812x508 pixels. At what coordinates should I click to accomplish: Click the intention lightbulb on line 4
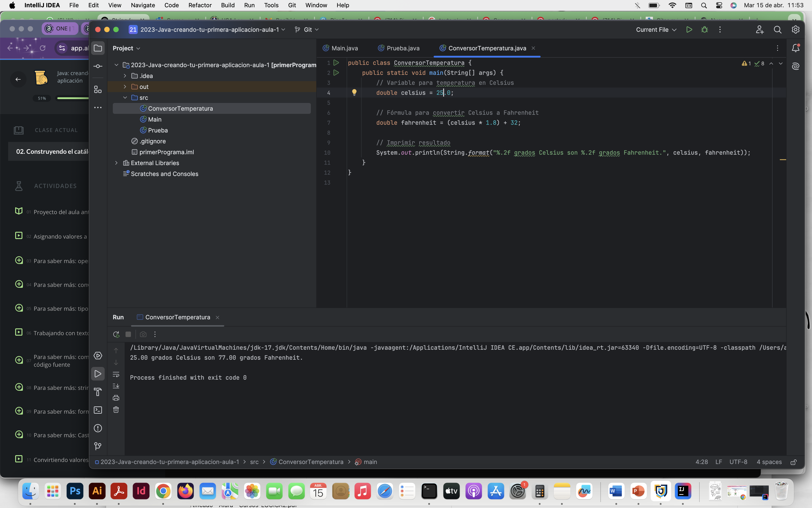click(x=354, y=92)
